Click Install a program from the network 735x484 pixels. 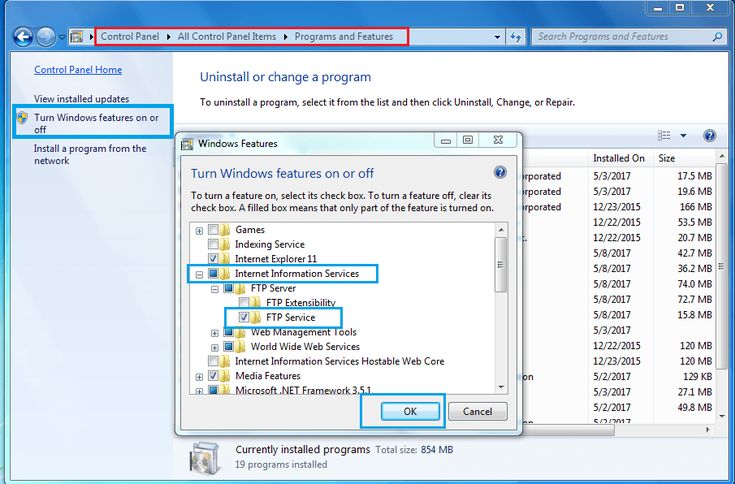(x=90, y=154)
